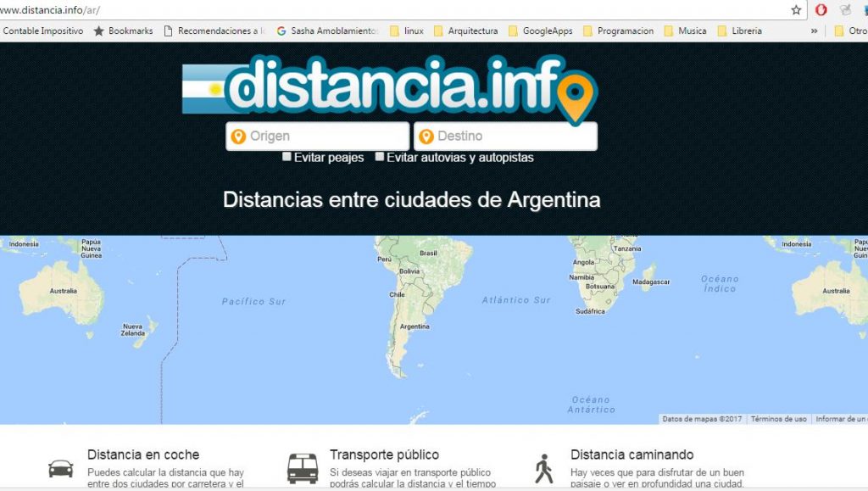Click the Origen input field
The width and height of the screenshot is (868, 491).
318,137
